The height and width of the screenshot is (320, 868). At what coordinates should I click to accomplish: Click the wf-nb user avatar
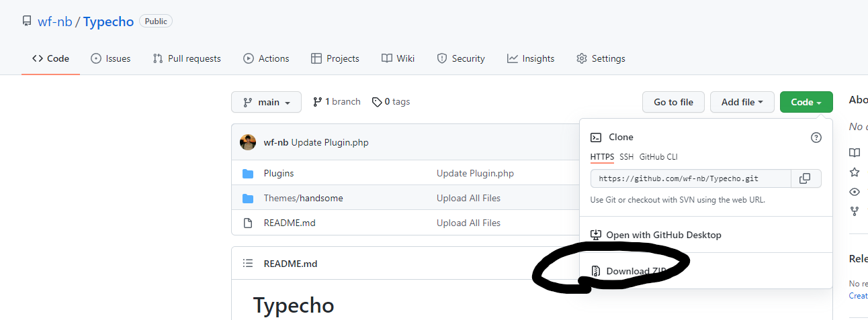click(248, 142)
